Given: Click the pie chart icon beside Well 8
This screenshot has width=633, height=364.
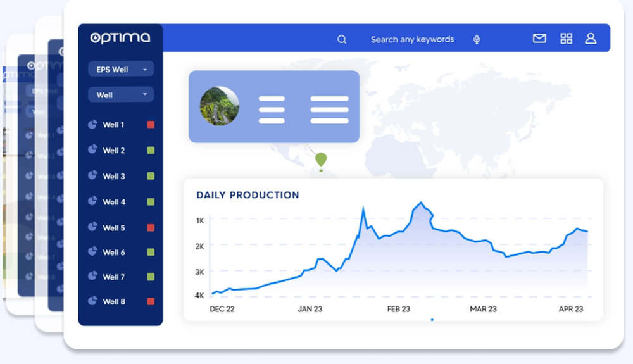Looking at the screenshot, I should [92, 301].
